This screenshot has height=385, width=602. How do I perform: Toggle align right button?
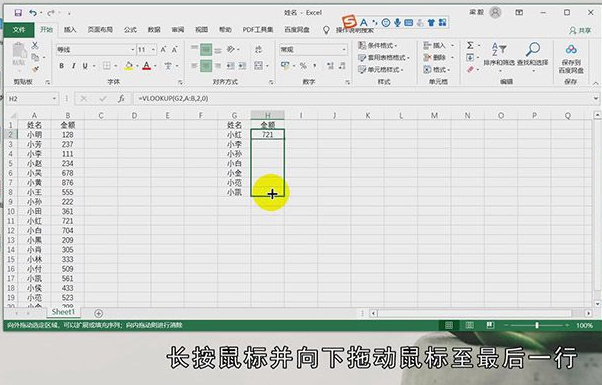pos(218,66)
